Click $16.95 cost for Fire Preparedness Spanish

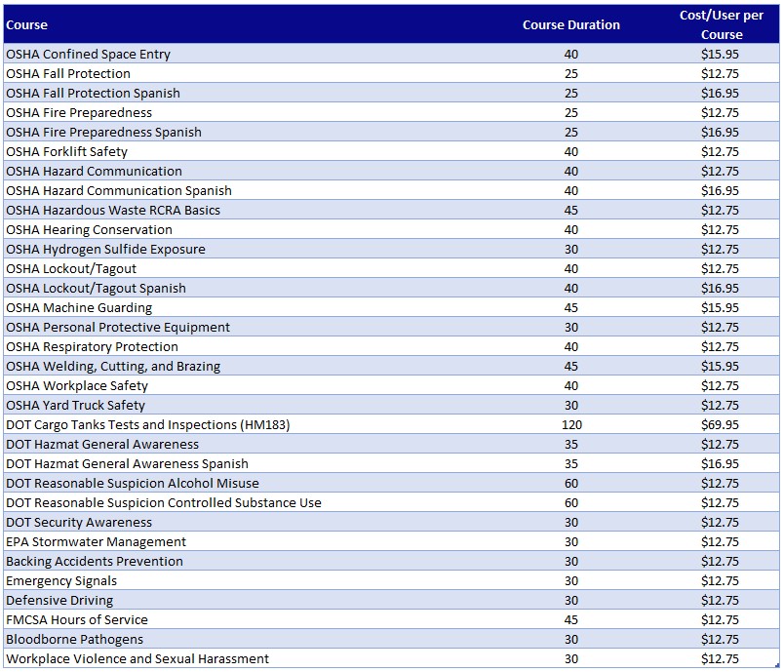(x=720, y=132)
